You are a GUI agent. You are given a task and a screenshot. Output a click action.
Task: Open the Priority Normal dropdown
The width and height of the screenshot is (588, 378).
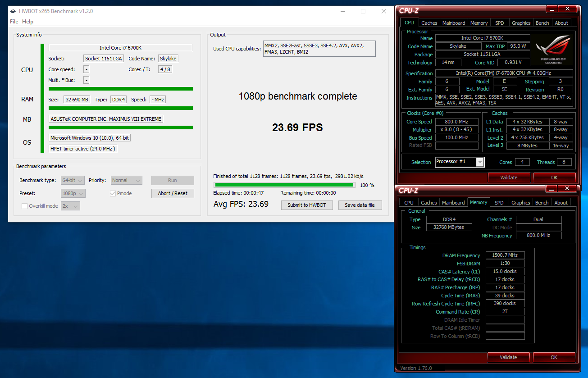coord(127,180)
